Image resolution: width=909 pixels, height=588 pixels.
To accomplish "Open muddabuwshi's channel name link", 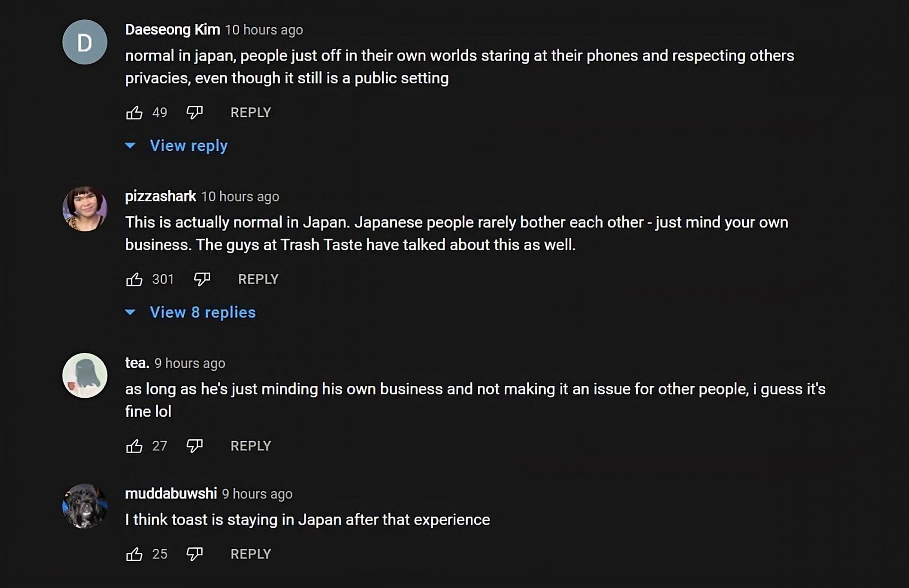I will pos(171,494).
